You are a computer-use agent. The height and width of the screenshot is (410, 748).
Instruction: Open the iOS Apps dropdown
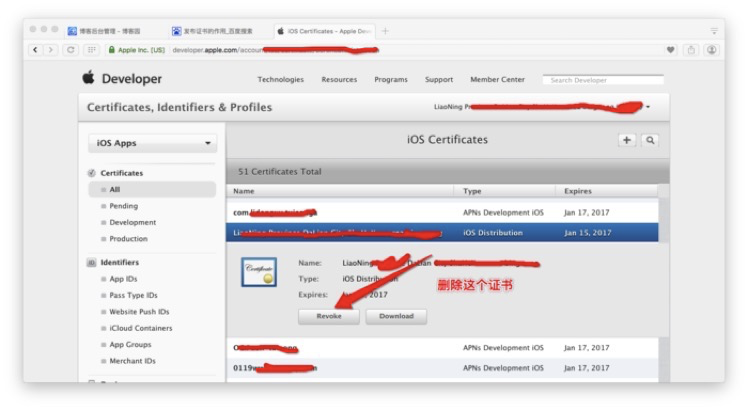(x=153, y=143)
